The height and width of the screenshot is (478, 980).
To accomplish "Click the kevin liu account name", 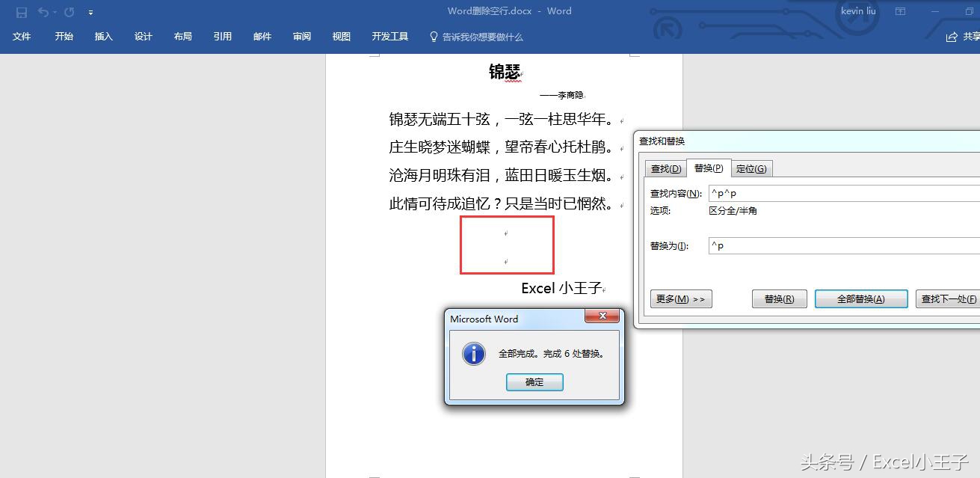I will coord(857,11).
